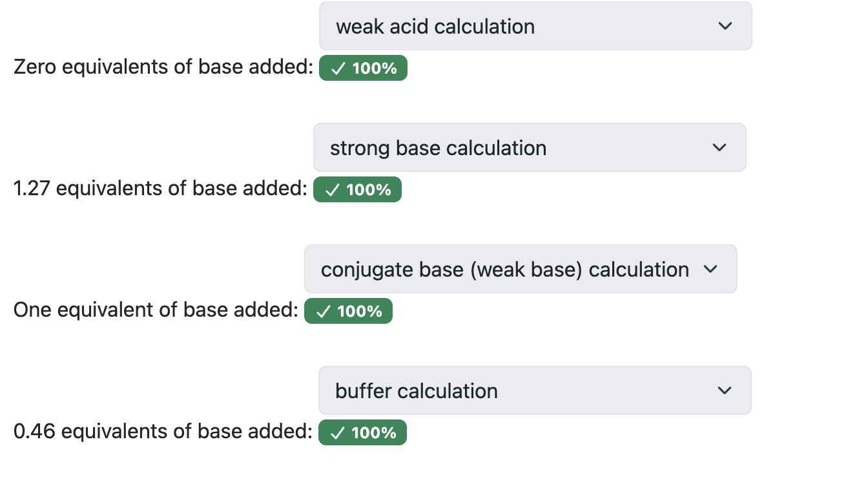Viewport: 868px width, 477px height.
Task: Click the checkmark icon beside One equivalent
Action: point(323,312)
